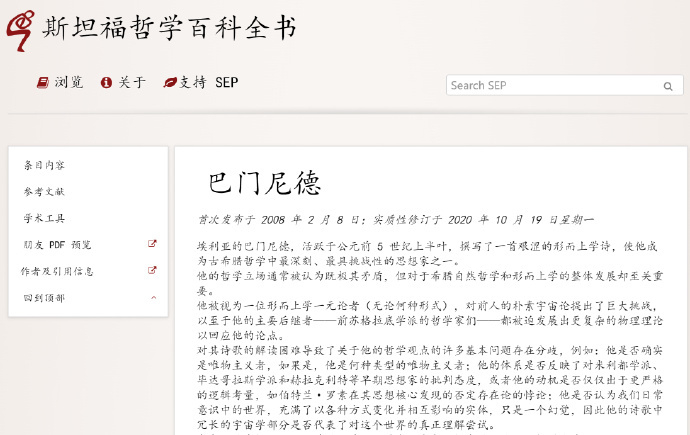Click the magnifier search icon
The height and width of the screenshot is (435, 690).
668,86
